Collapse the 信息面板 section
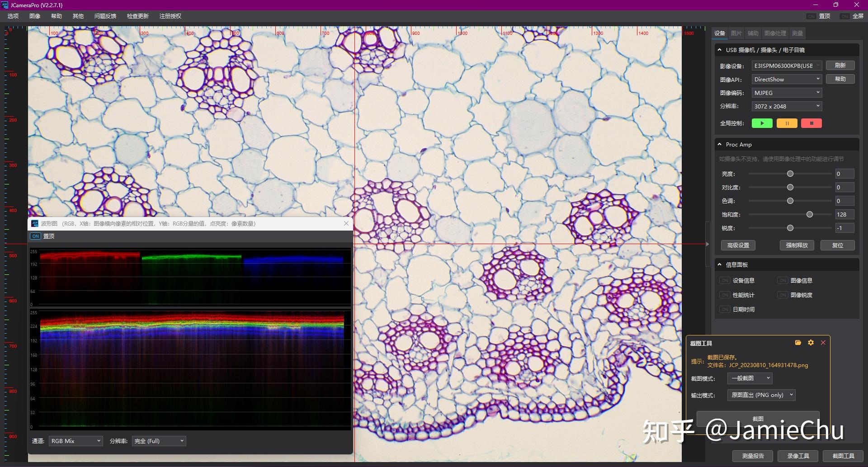Viewport: 868px width, 467px height. [720, 264]
